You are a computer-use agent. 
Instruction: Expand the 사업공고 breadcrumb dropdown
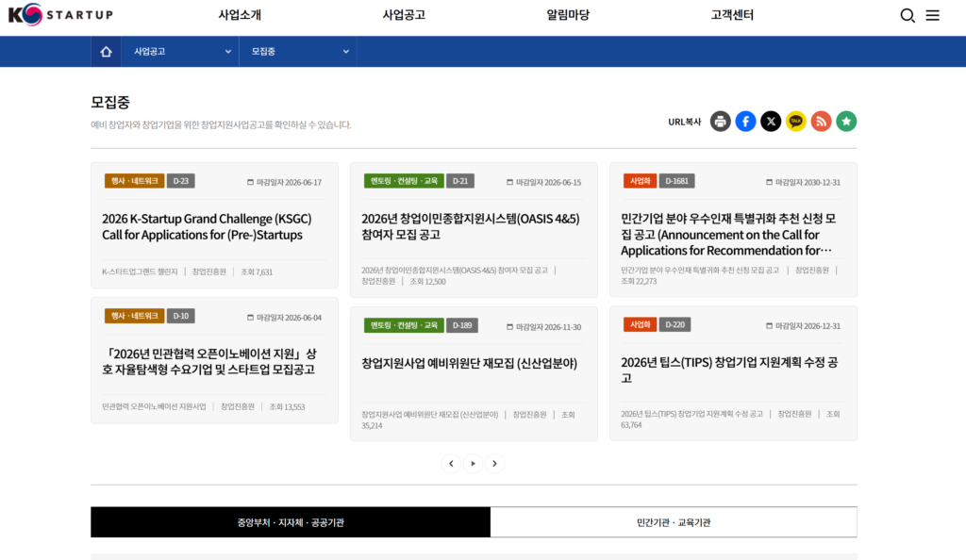pos(180,52)
